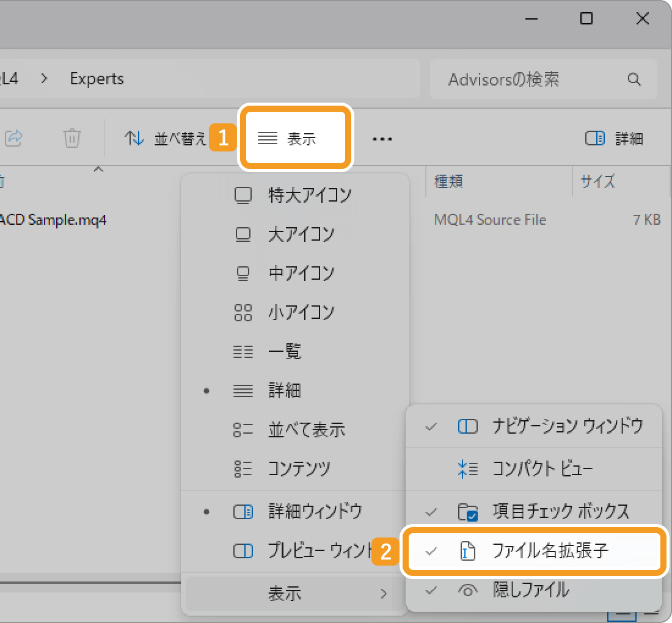The width and height of the screenshot is (672, 623).
Task: Click the share icon in toolbar
Action: tap(13, 139)
